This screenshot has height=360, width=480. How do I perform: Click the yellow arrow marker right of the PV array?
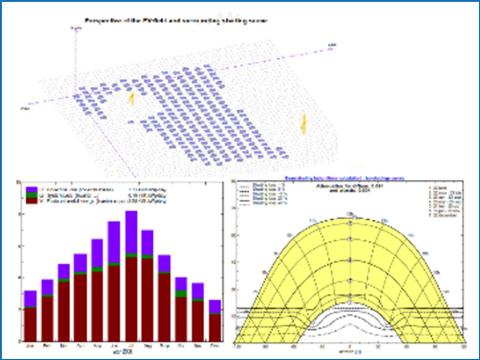point(304,124)
